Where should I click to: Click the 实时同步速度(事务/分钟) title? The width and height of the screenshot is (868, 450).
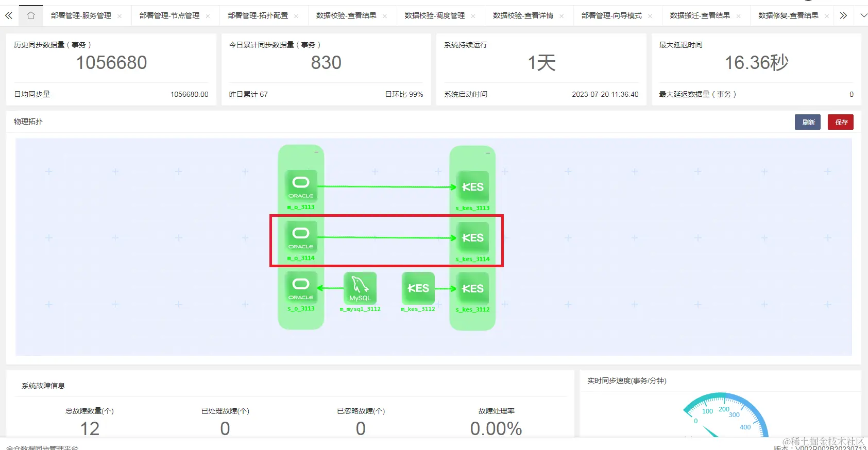[627, 380]
